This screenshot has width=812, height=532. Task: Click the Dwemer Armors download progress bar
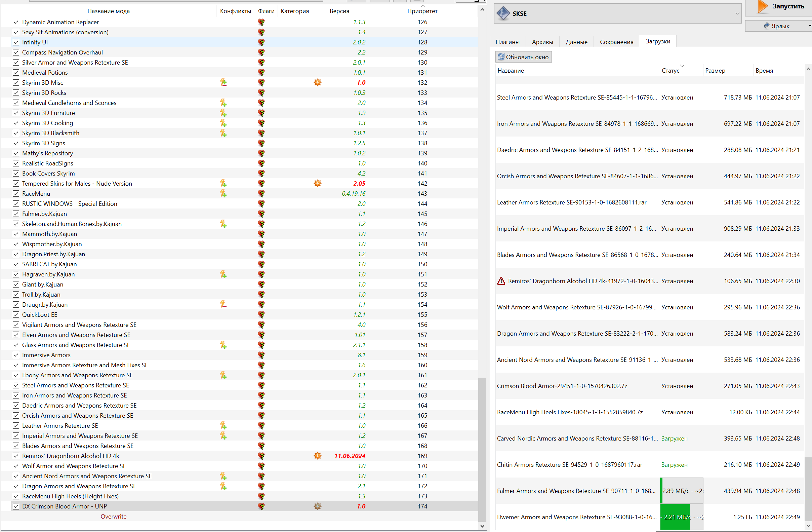click(681, 517)
